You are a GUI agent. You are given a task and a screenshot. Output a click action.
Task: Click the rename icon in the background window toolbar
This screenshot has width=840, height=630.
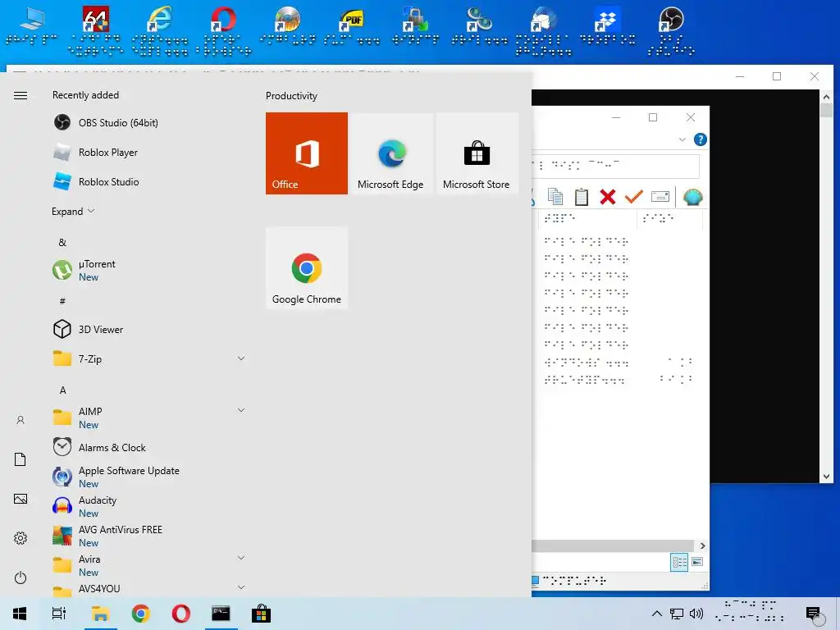tap(660, 197)
